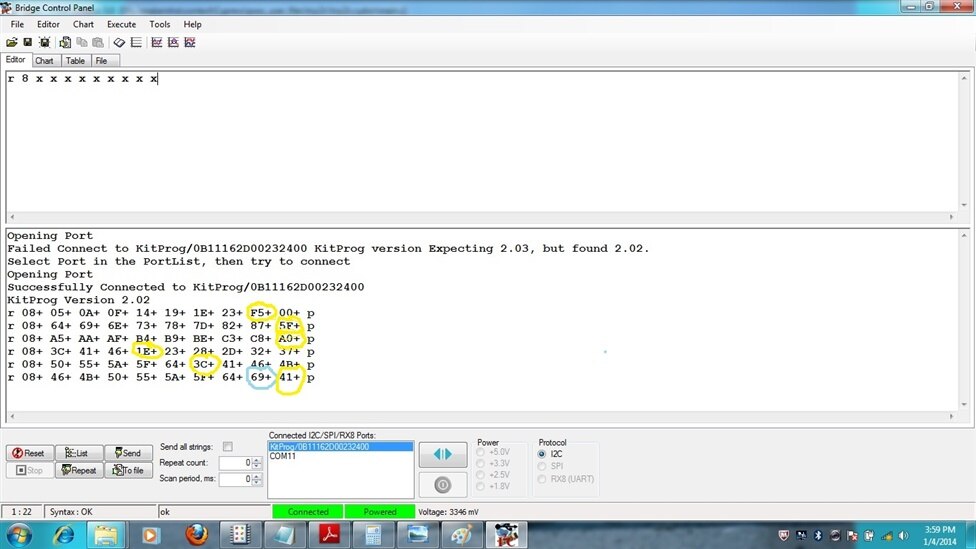Select the +2.5V power option

coord(481,474)
